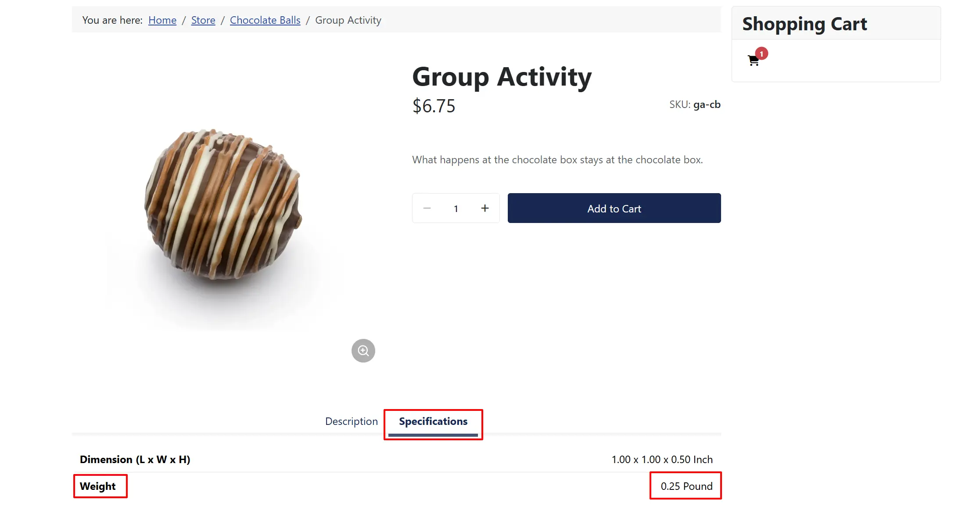Increase quantity with the plus icon

(x=485, y=208)
